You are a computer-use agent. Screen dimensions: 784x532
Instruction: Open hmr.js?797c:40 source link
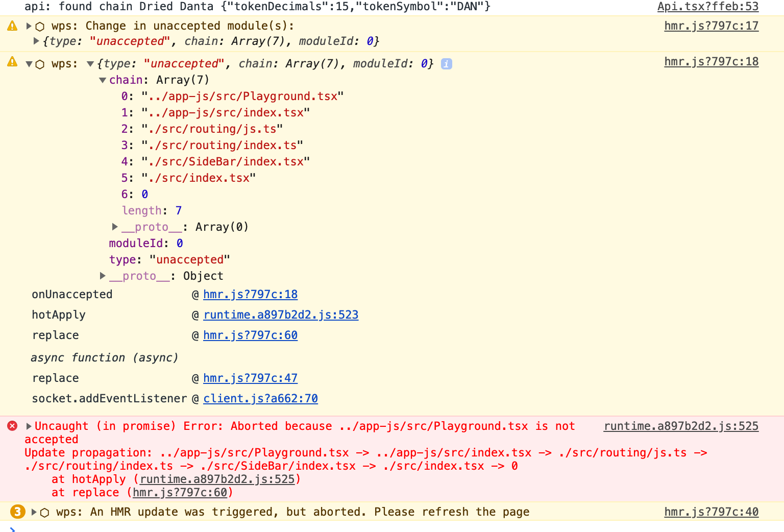pos(711,512)
